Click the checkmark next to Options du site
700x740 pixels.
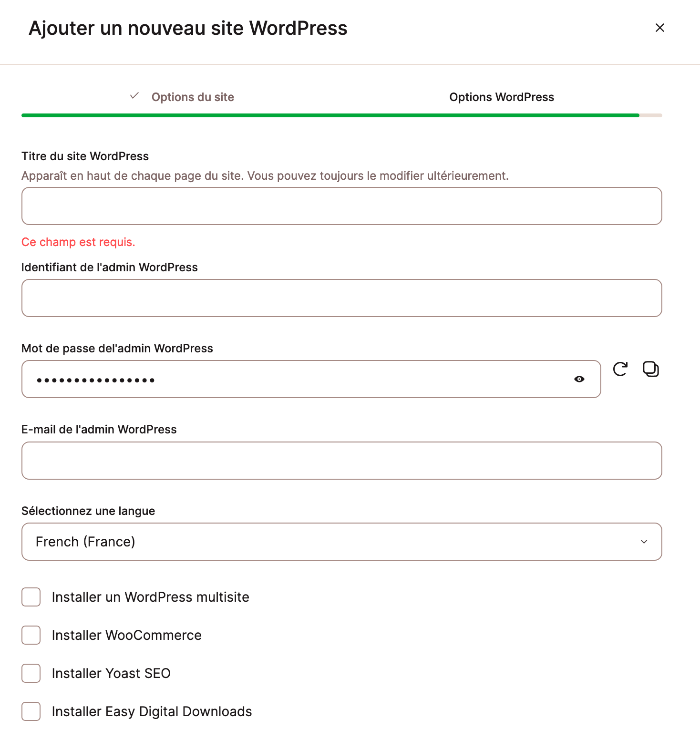[x=134, y=96]
